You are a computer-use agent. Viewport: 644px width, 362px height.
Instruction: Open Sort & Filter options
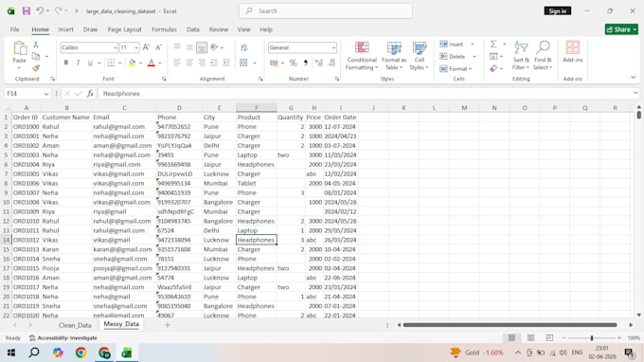(521, 56)
